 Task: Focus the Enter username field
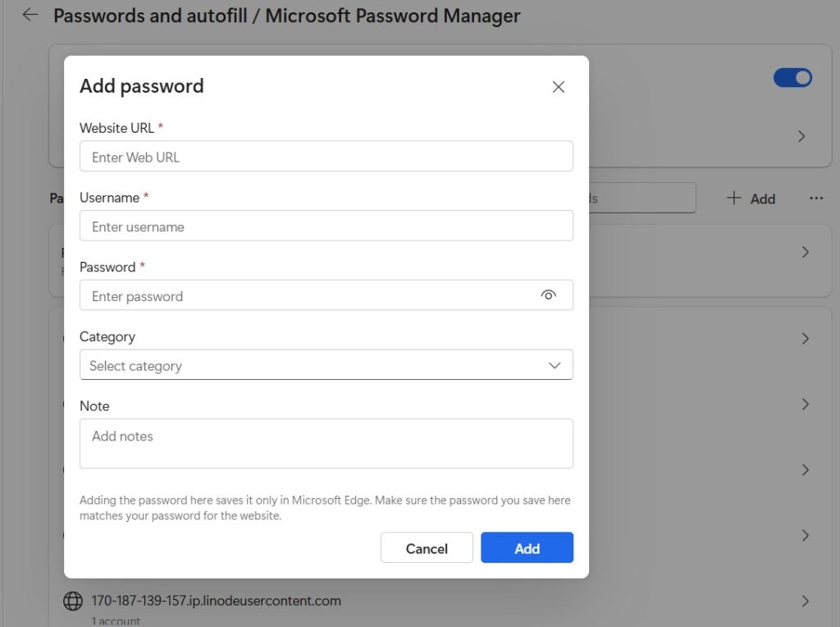[326, 227]
